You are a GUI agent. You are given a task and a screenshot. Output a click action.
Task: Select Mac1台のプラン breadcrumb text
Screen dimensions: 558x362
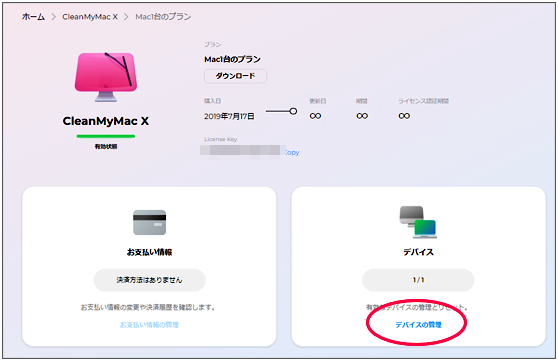click(163, 17)
